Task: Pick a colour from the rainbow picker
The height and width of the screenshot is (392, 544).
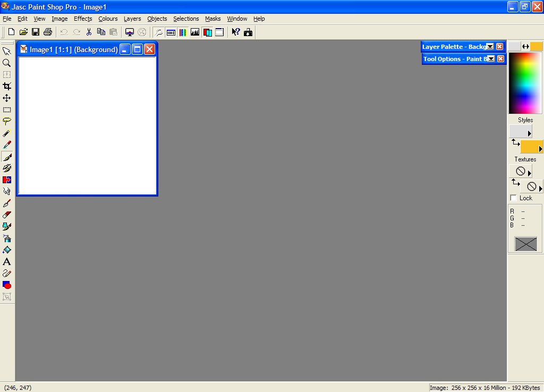Action: [x=525, y=83]
